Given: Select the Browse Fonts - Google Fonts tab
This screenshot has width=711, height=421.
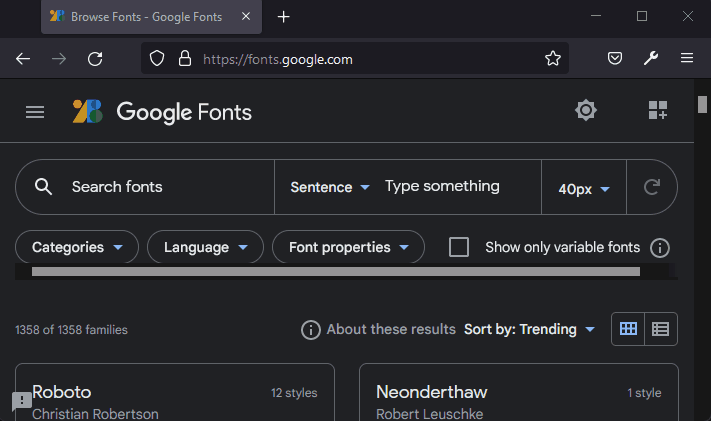Looking at the screenshot, I should tap(151, 17).
